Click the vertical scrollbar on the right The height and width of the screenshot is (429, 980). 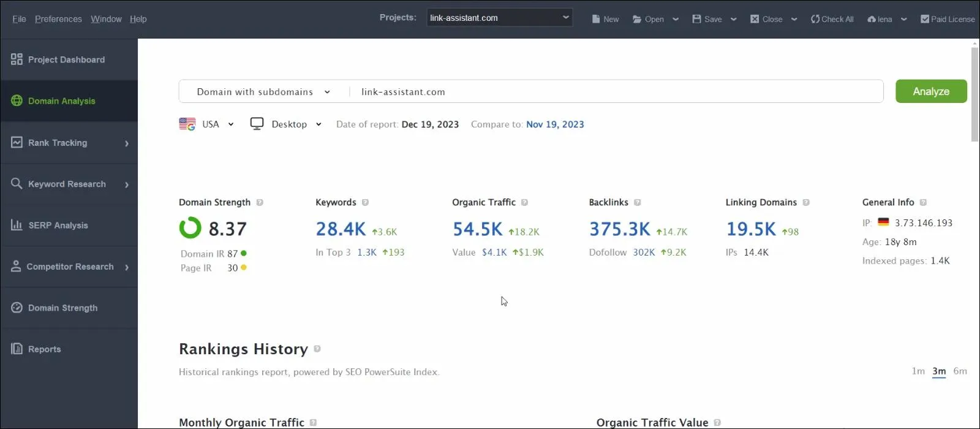[x=974, y=95]
